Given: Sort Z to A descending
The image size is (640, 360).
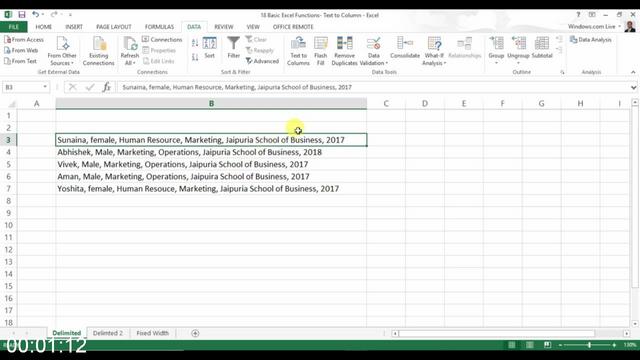Looking at the screenshot, I should point(195,57).
